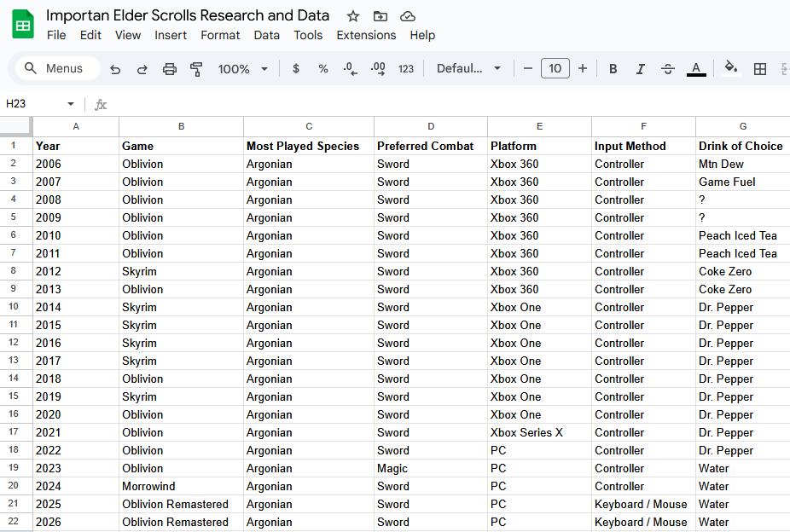Select the paint format roller icon

tap(197, 69)
